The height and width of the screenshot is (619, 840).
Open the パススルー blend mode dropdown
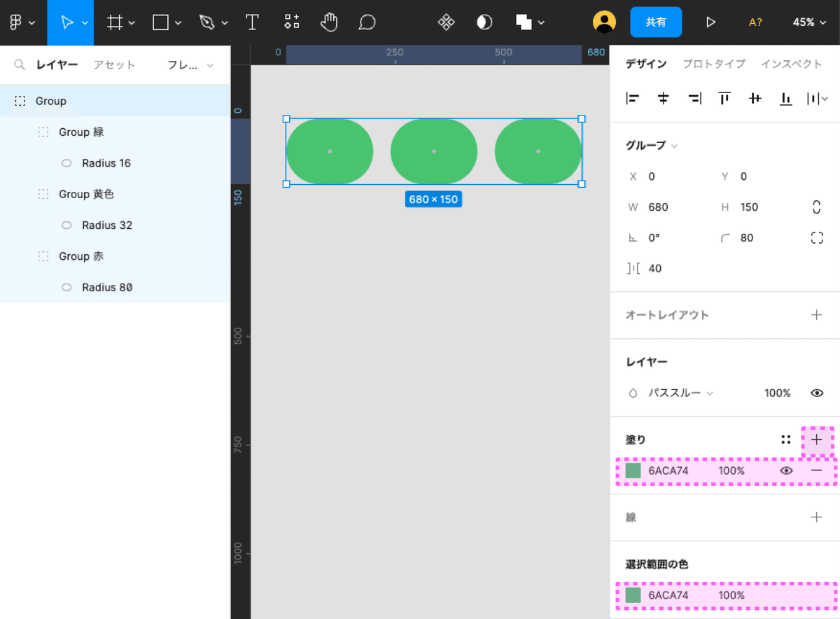(680, 394)
